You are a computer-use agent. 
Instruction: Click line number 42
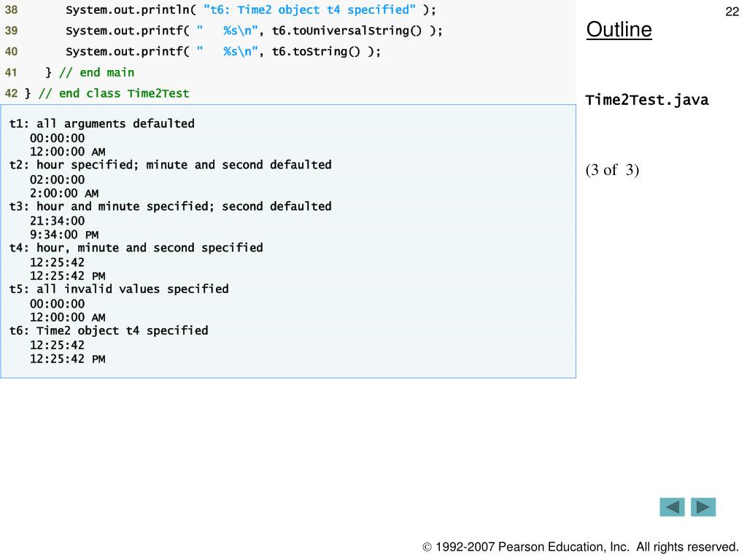pos(11,93)
